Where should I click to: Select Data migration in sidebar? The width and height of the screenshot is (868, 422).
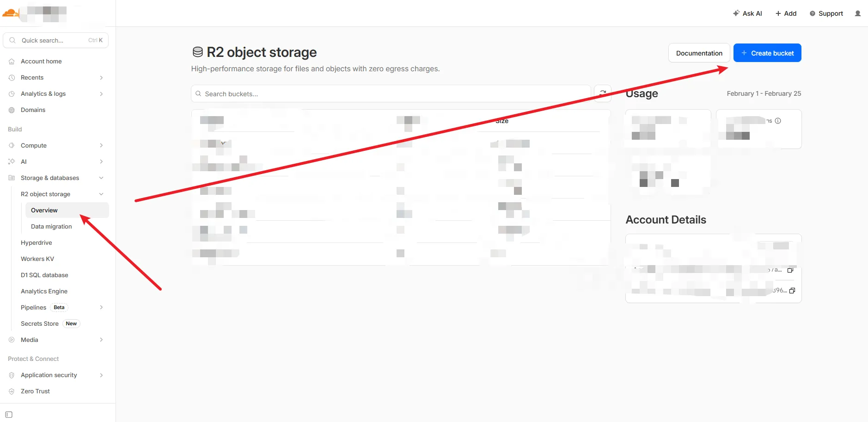tap(51, 227)
